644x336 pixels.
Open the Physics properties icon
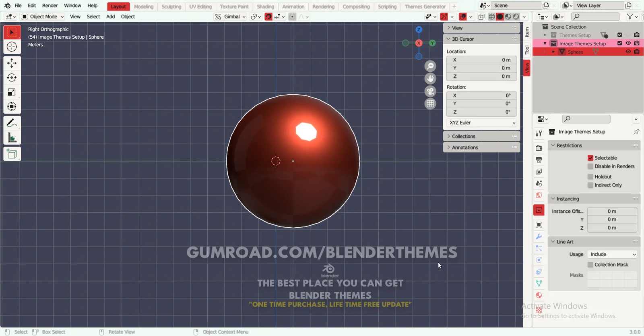[539, 260]
